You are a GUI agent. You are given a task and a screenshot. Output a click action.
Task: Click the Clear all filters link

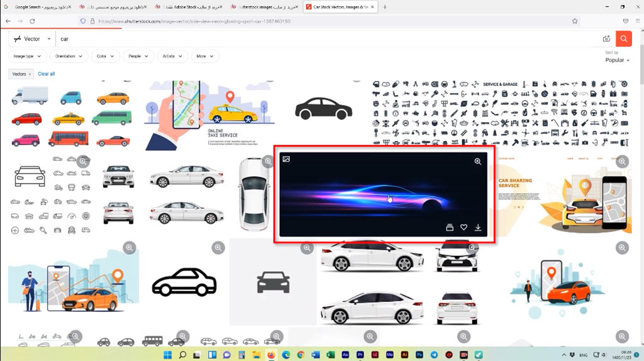[47, 74]
